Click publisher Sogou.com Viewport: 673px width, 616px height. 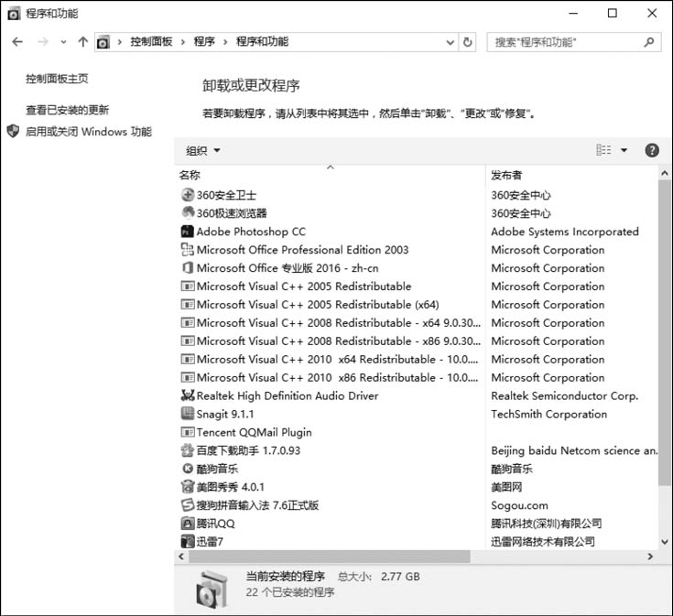519,505
